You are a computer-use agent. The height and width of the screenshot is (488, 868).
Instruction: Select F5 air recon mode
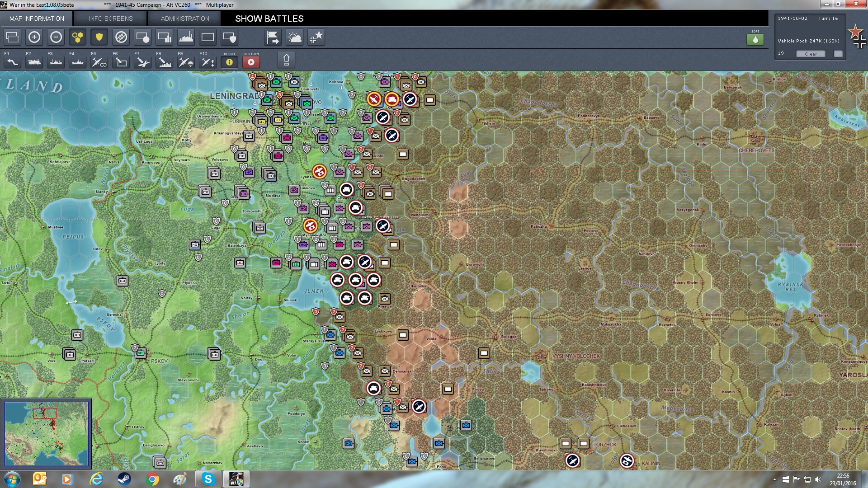coord(99,62)
